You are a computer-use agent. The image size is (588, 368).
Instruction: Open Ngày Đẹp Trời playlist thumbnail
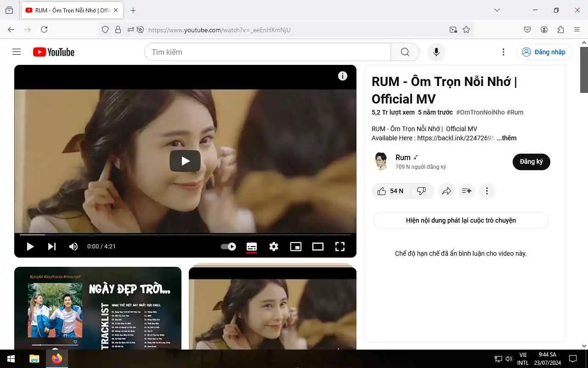point(98,308)
